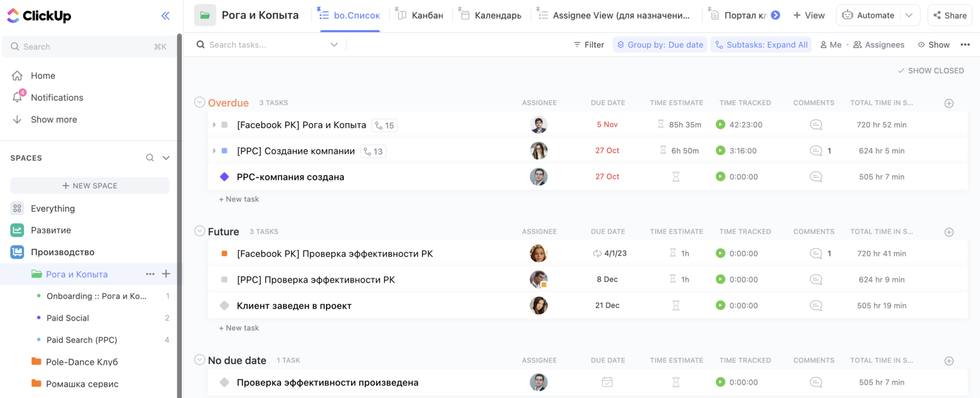Start timer for [PPC] Создание компании
Viewport: 980px width, 398px height.
[x=720, y=150]
